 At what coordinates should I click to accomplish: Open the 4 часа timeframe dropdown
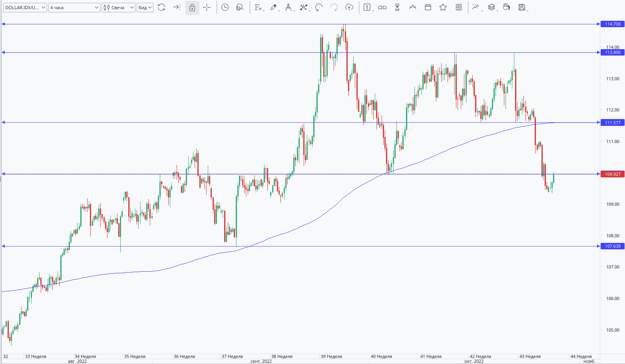pos(74,8)
